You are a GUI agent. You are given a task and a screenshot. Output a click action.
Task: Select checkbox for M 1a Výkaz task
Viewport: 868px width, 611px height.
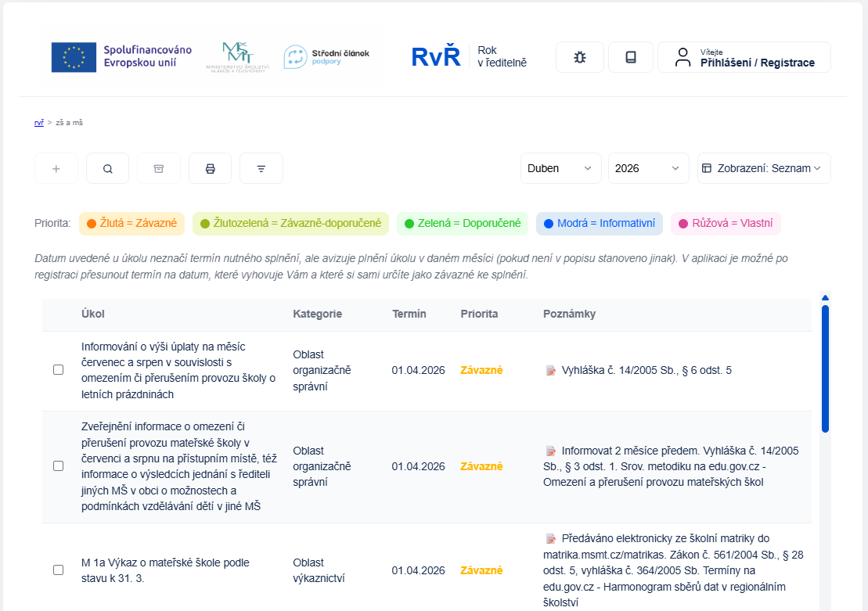pos(59,570)
